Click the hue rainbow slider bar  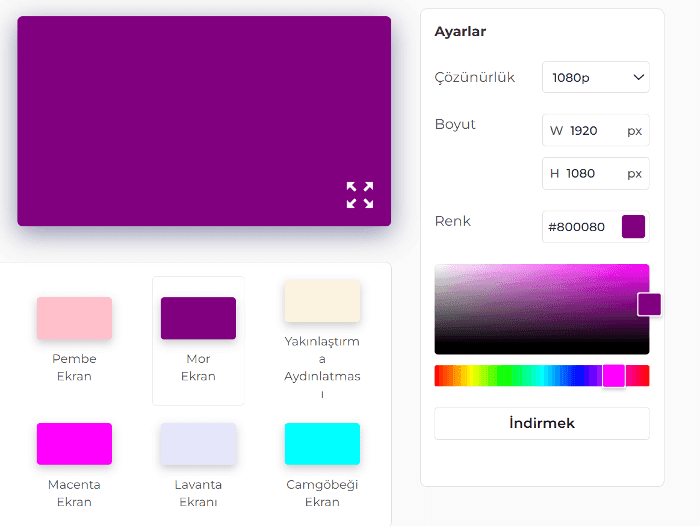[x=520, y=376]
